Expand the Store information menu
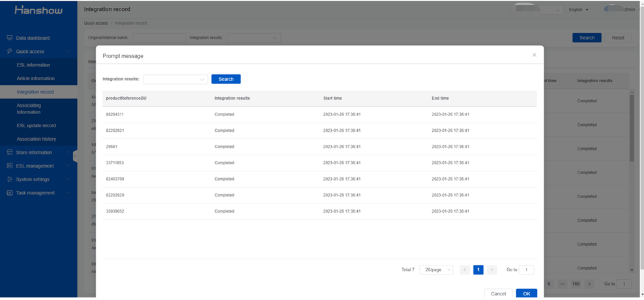Screen dimensions: 644x300 coord(68,153)
